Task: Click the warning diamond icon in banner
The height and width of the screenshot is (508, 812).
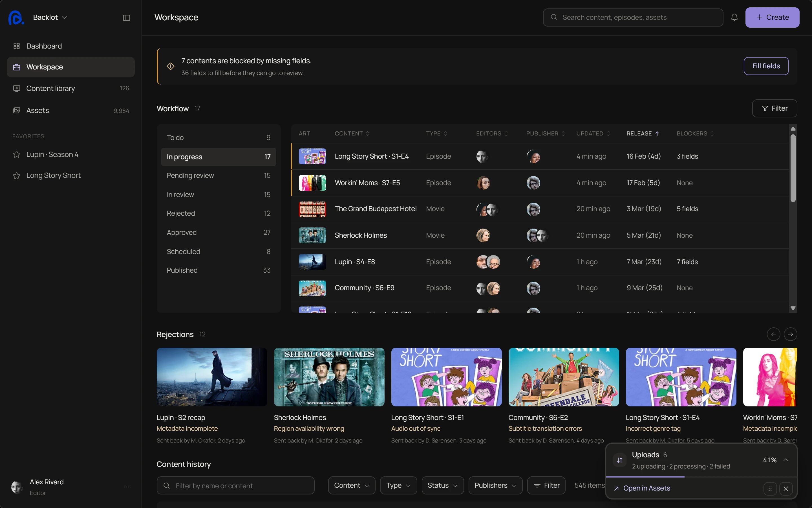Action: click(171, 66)
